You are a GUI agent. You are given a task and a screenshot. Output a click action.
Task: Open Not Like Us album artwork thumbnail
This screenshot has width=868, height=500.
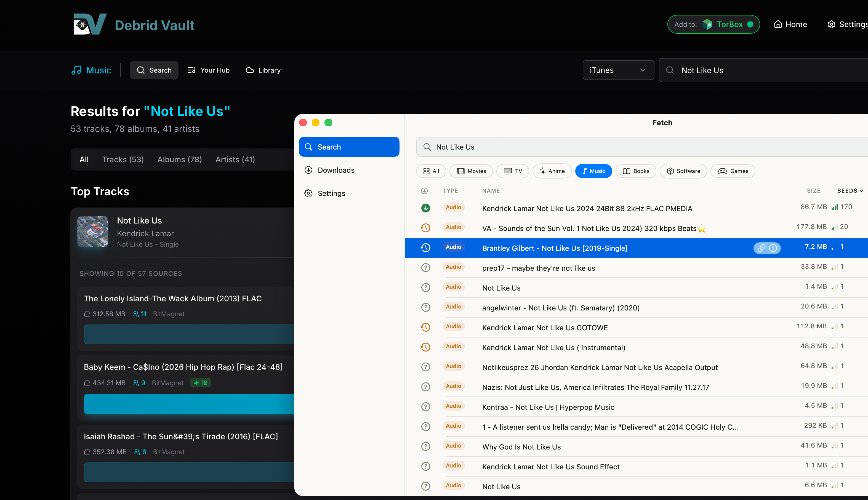[93, 232]
